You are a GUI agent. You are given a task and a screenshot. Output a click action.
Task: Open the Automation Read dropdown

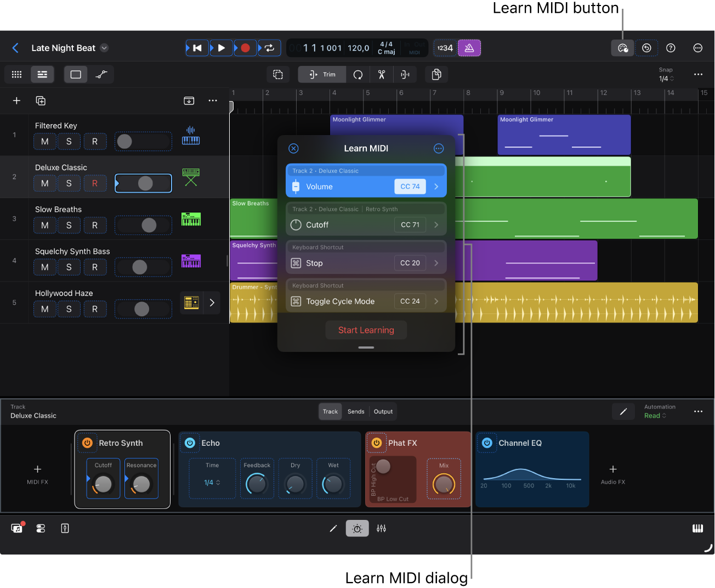coord(655,415)
